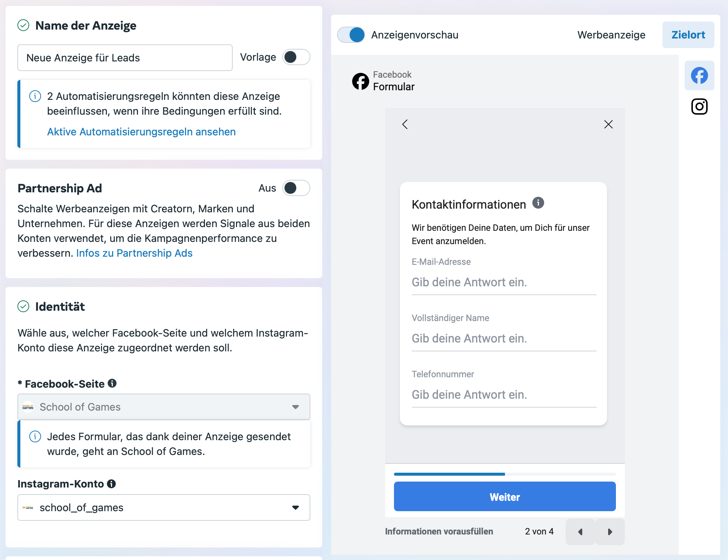Screen dimensions: 728x560
Task: Select the Facebook placement preview icon
Action: [699, 75]
